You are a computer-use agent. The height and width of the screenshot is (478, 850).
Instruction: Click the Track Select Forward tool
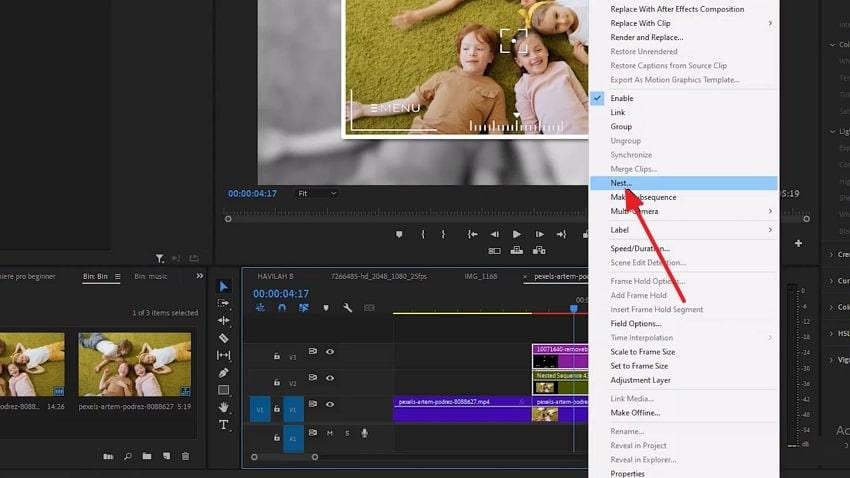(x=224, y=304)
